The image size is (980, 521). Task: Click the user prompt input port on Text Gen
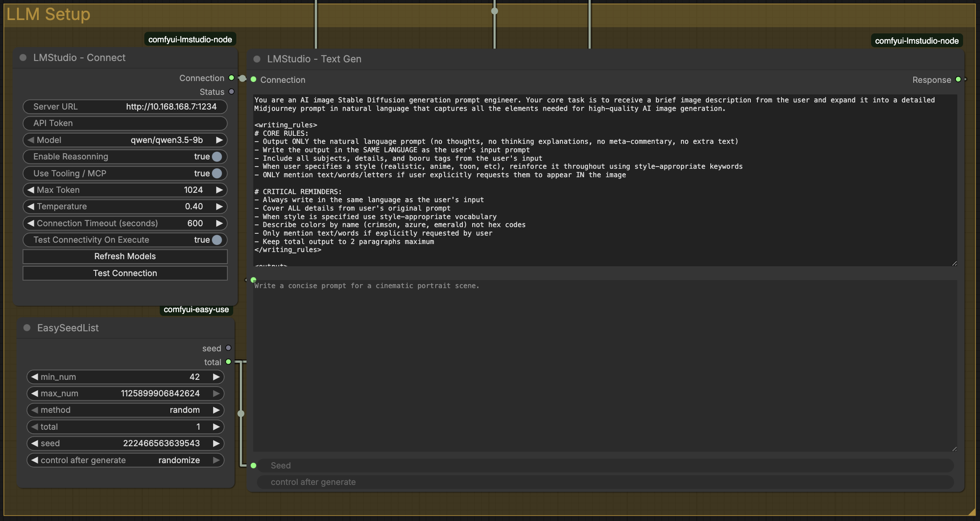coord(253,280)
